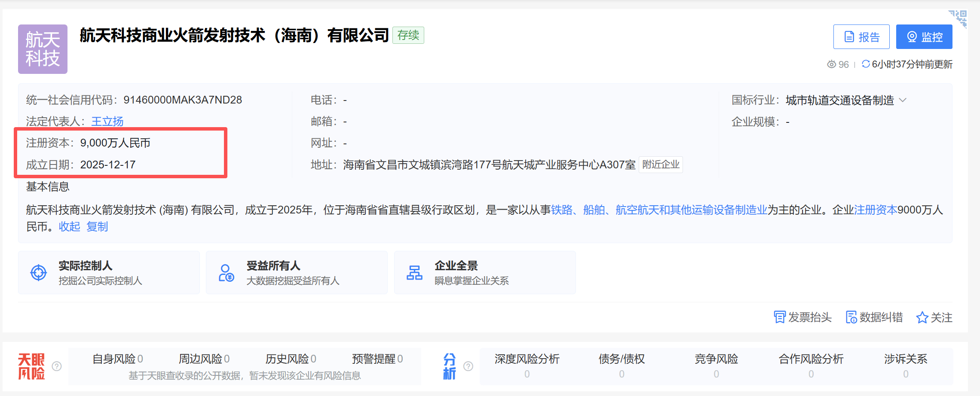
Task: Click the 城市轨道交通设备制造 industry value
Action: click(x=840, y=100)
